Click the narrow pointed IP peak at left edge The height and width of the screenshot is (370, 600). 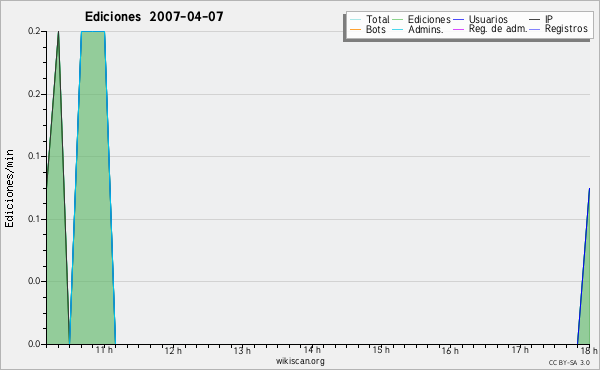[x=58, y=187]
